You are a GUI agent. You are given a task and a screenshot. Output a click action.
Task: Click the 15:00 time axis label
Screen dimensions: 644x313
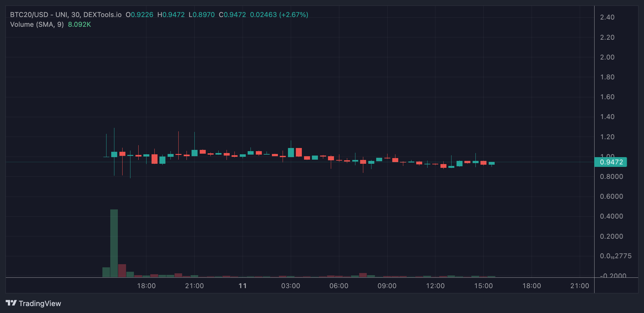483,286
